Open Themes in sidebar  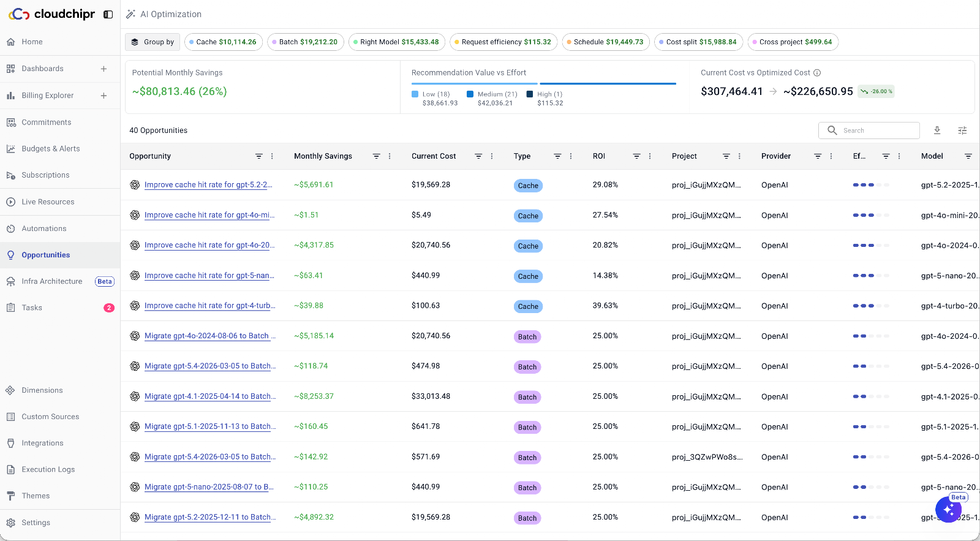(x=60, y=496)
